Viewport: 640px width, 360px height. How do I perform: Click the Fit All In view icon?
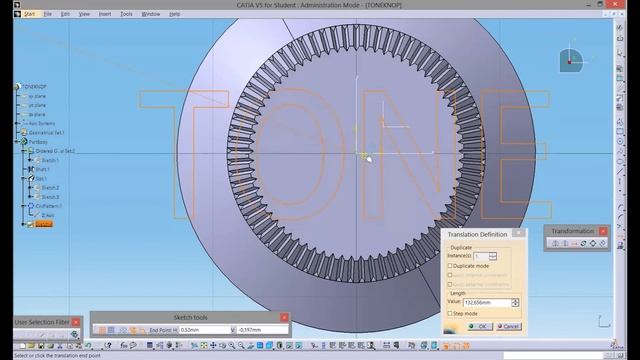point(204,345)
